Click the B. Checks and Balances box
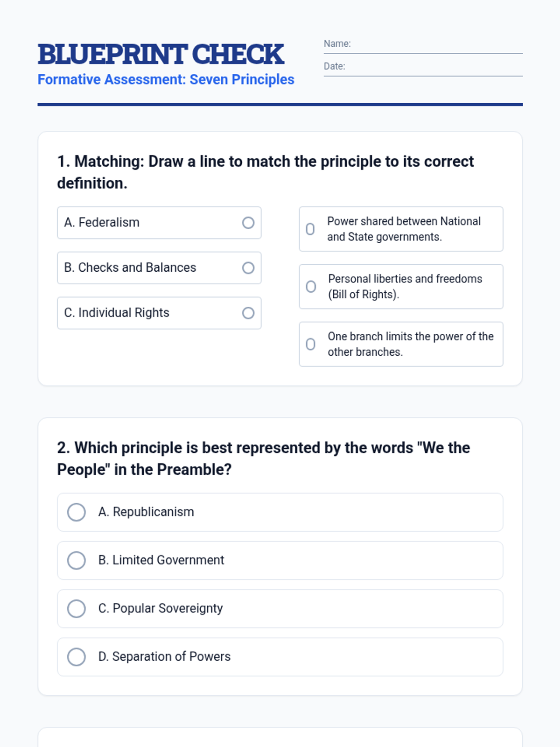Image resolution: width=560 pixels, height=747 pixels. tap(159, 268)
